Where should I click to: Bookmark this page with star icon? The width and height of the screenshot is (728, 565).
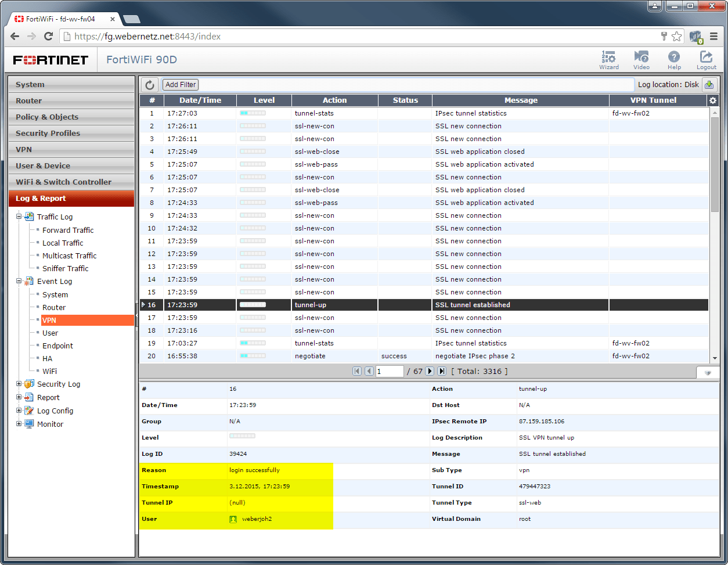pyautogui.click(x=676, y=36)
